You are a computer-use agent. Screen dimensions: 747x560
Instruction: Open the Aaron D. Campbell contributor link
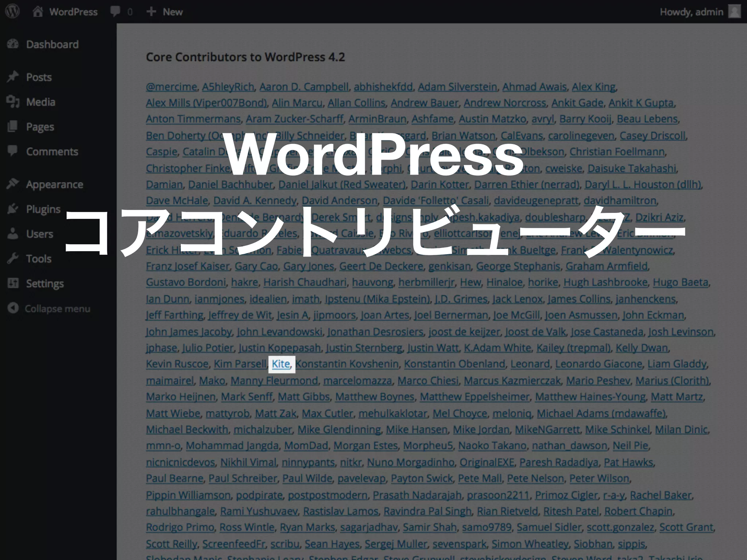304,87
